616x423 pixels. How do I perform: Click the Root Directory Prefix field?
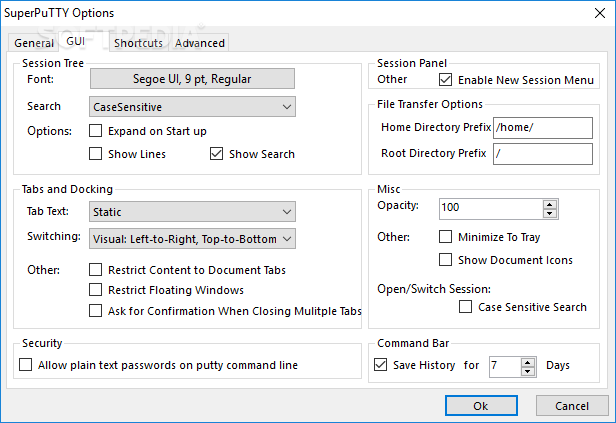pos(543,154)
